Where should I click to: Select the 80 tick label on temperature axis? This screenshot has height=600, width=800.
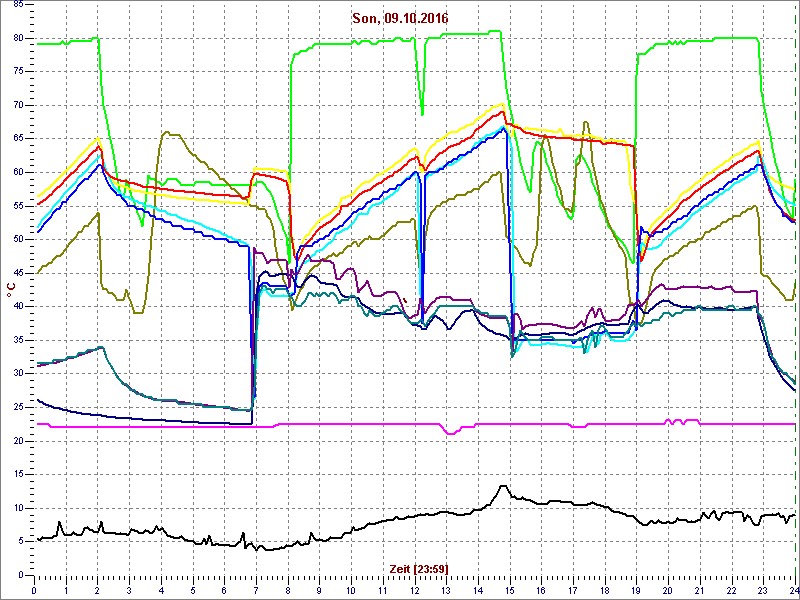point(17,38)
